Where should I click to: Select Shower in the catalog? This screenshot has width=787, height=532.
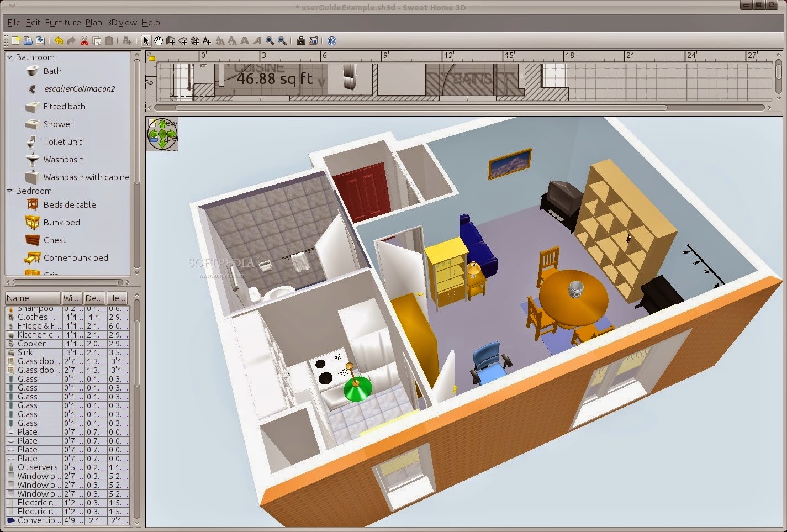pos(59,124)
